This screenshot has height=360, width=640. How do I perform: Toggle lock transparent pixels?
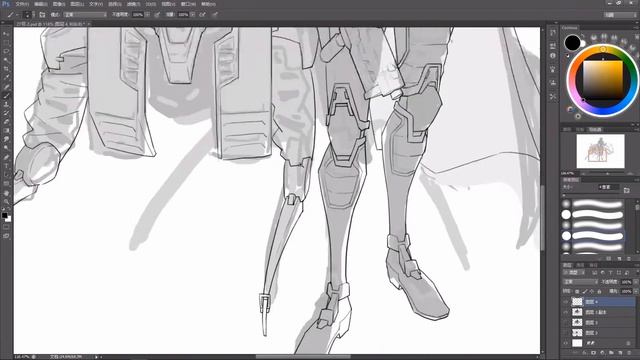[577, 291]
